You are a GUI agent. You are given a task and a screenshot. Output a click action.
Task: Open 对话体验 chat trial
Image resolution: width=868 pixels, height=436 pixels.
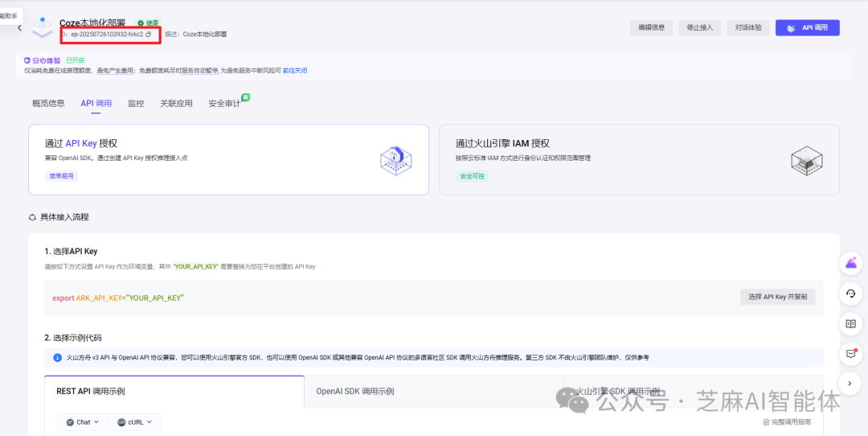click(748, 27)
